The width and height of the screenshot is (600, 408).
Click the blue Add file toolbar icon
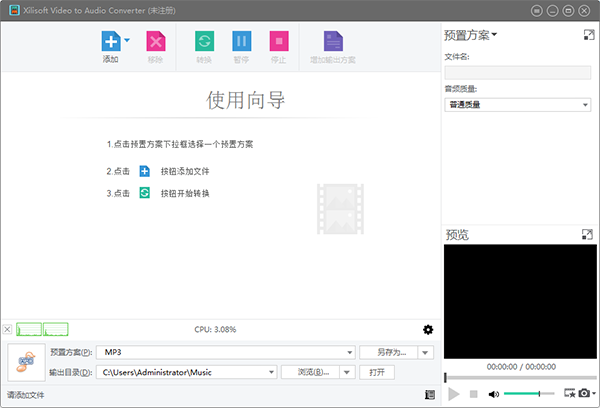[x=111, y=41]
